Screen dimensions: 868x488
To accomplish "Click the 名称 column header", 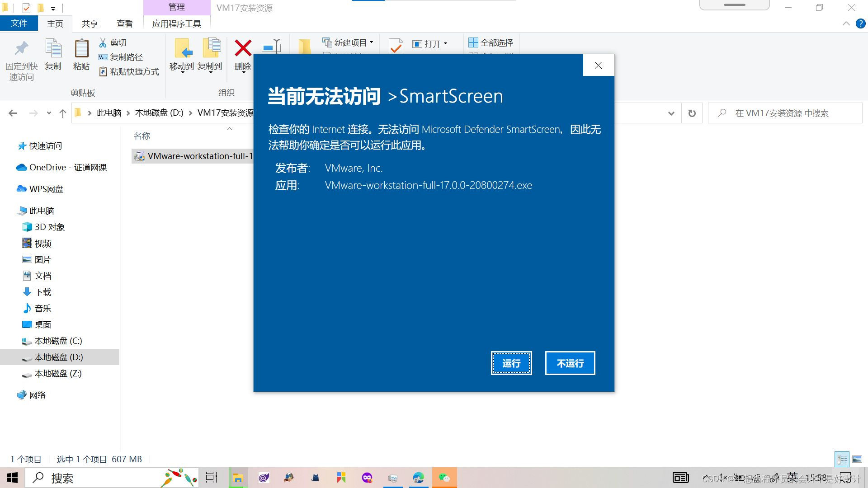I will click(x=142, y=136).
